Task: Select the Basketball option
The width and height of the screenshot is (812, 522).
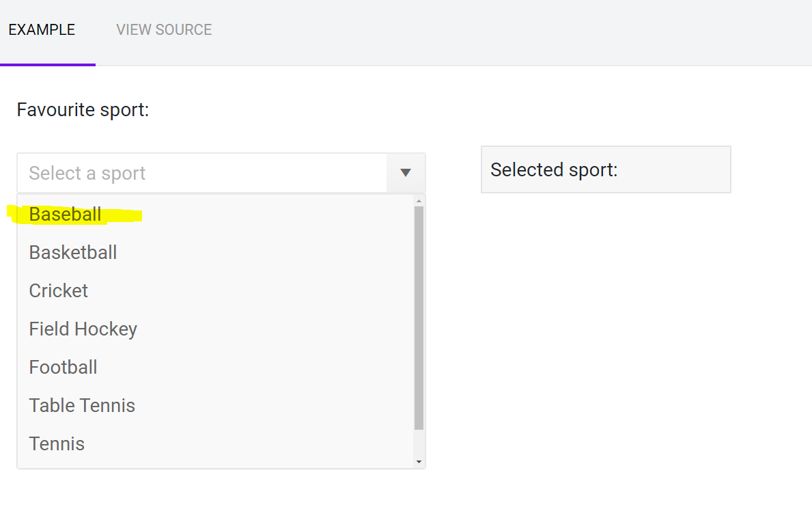Action: (215, 253)
